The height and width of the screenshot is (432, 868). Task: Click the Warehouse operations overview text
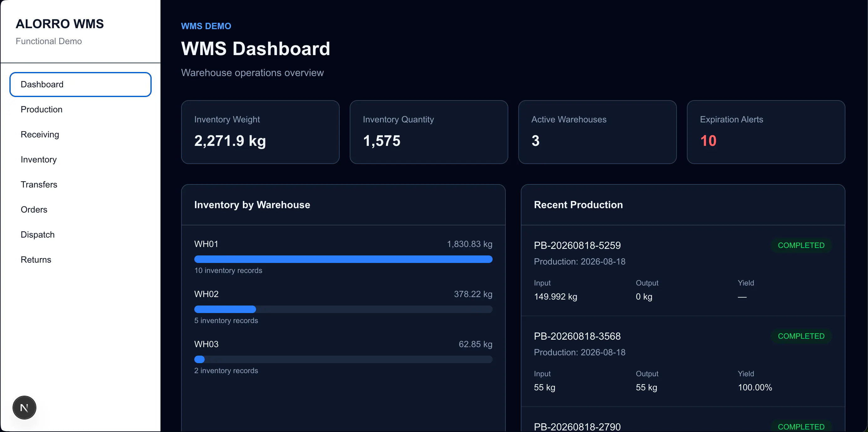[252, 73]
